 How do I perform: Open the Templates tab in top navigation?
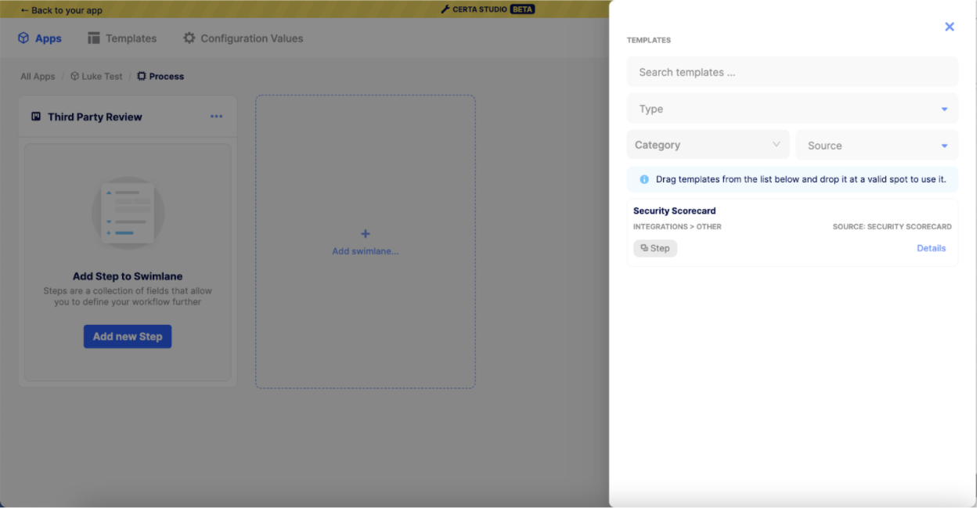[122, 38]
